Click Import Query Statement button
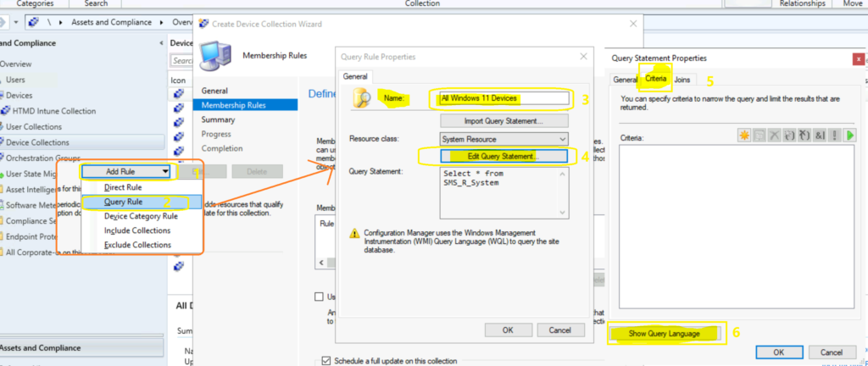 [x=504, y=120]
